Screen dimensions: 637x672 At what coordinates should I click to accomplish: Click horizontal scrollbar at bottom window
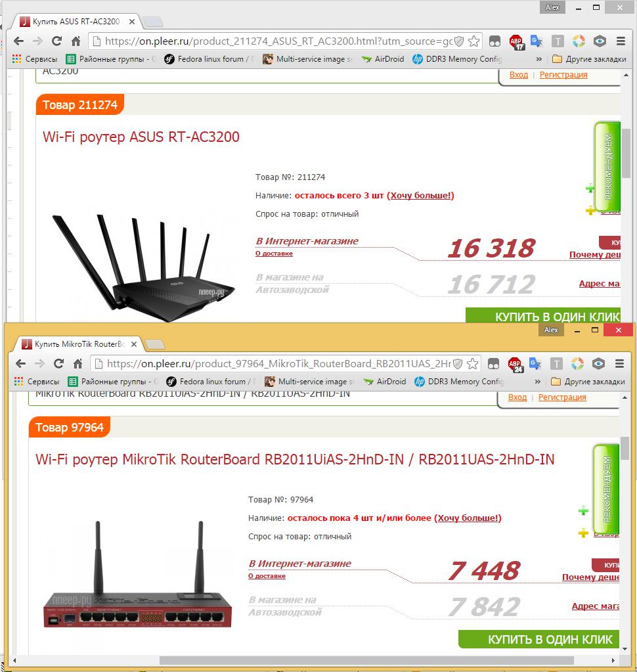366,660
